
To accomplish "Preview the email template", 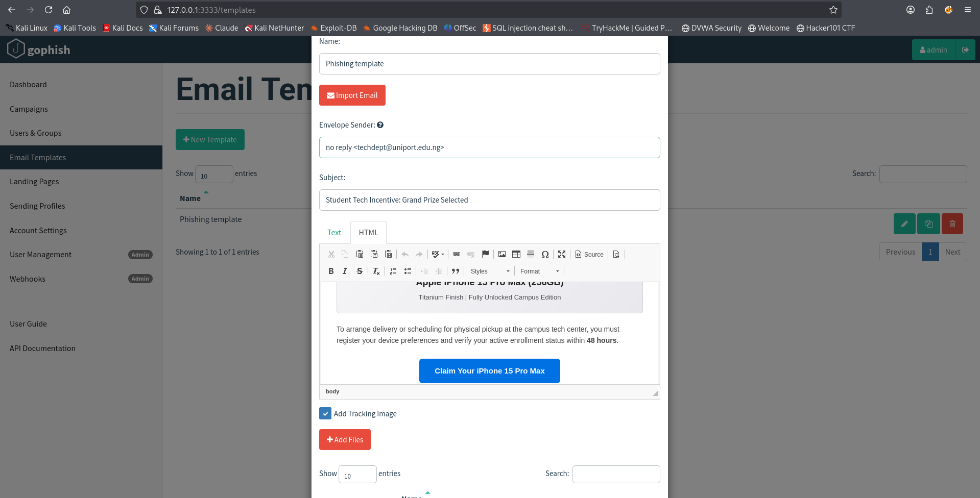I will coord(616,254).
